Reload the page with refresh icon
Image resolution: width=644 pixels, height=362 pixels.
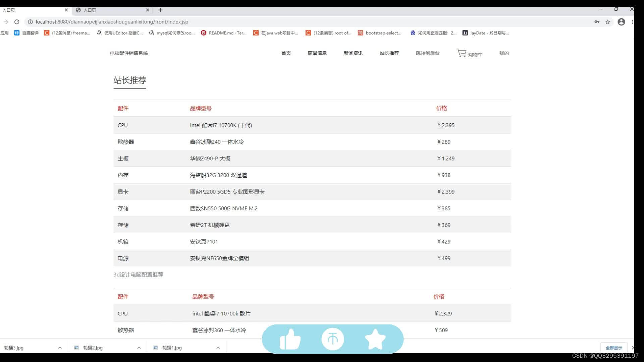click(17, 22)
